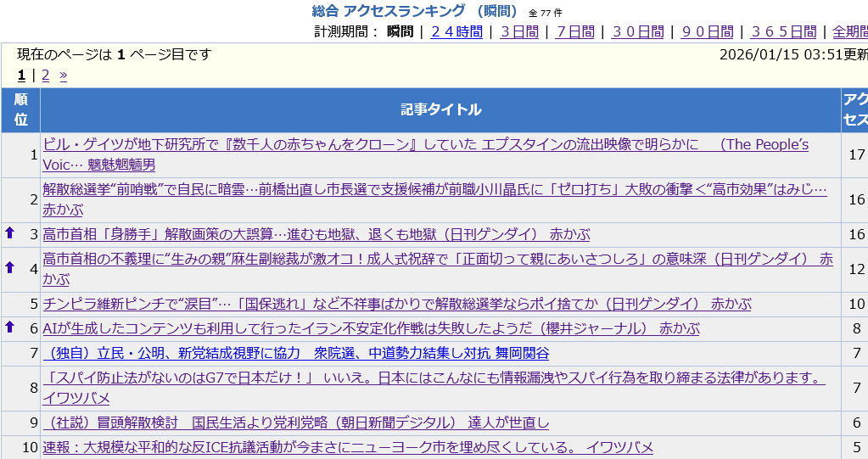868x459 pixels.
Task: Click the up arrow beside rank 3
Action: (x=10, y=232)
